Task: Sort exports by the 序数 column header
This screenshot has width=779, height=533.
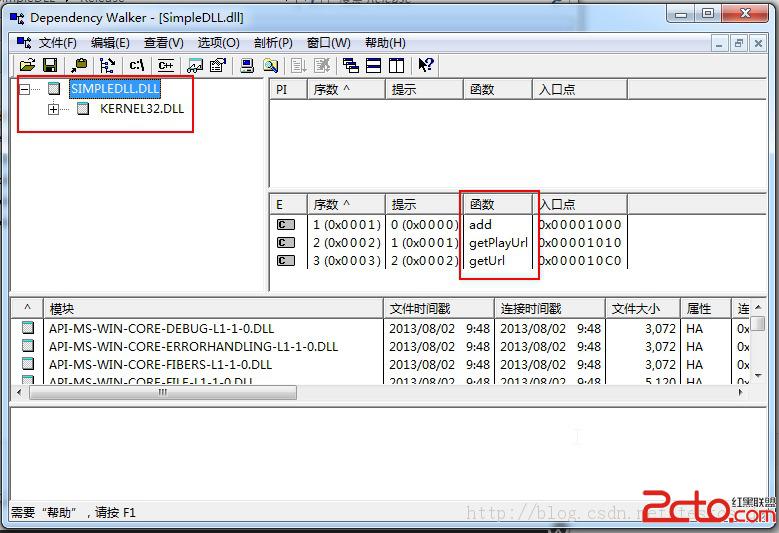Action: (346, 204)
